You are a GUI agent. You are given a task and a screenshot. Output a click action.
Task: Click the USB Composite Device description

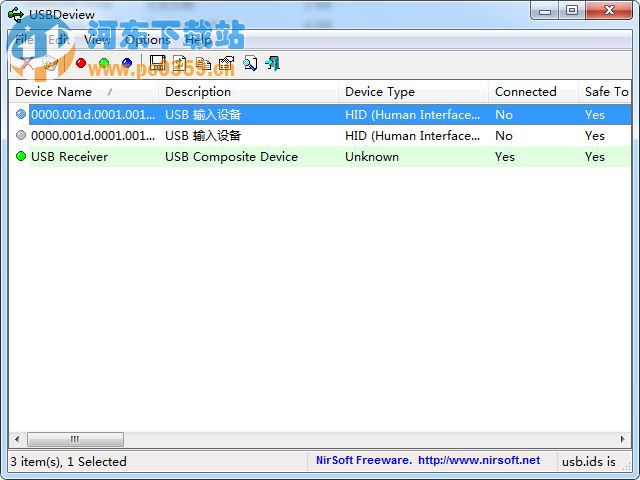pyautogui.click(x=231, y=157)
